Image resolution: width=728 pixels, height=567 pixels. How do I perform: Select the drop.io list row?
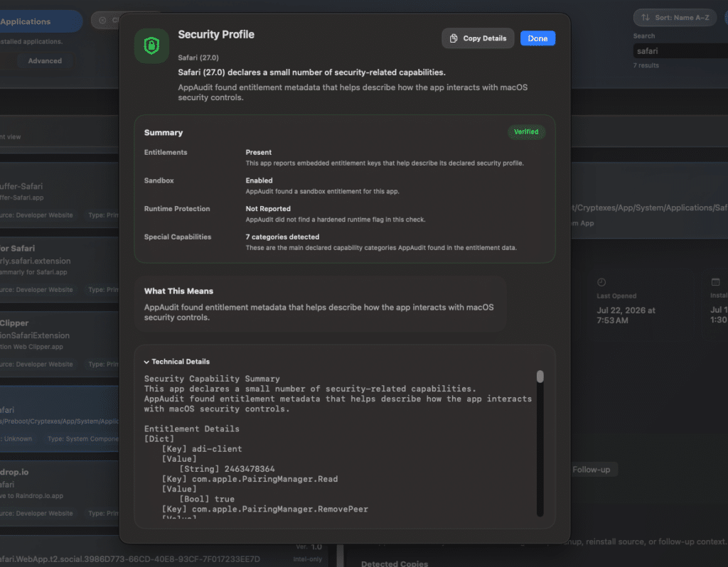point(60,493)
